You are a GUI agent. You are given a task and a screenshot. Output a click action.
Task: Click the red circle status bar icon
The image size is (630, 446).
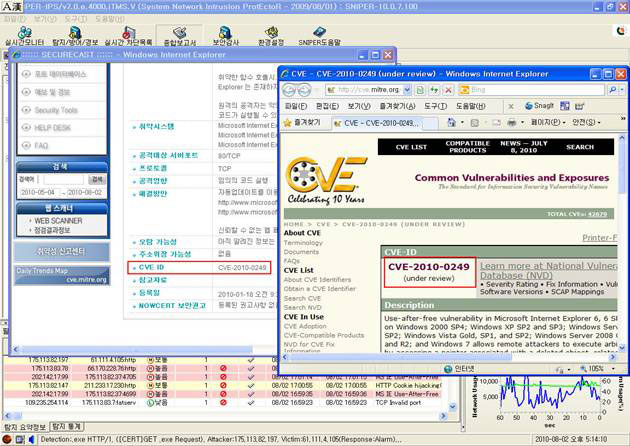[7, 440]
